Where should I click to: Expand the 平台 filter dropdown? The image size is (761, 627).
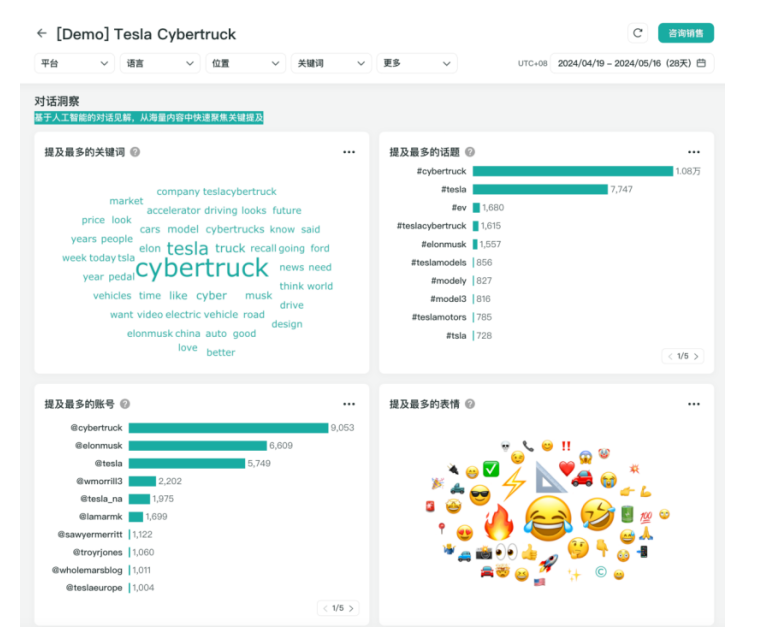pyautogui.click(x=74, y=63)
